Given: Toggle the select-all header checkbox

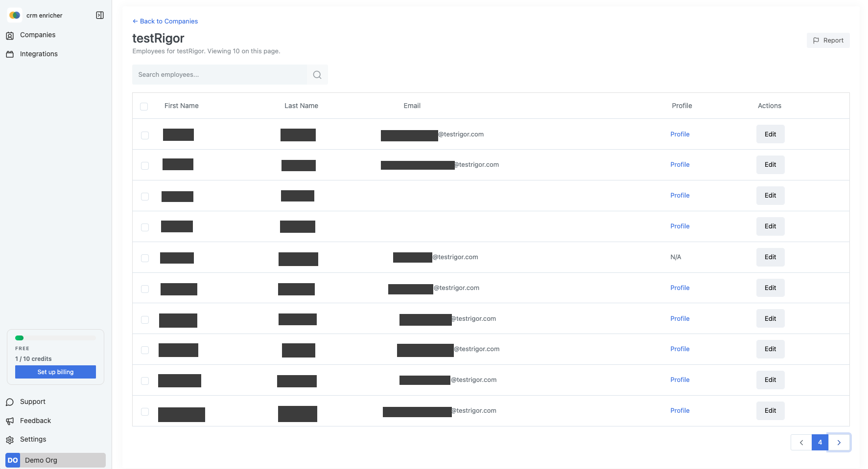Looking at the screenshot, I should (x=144, y=107).
